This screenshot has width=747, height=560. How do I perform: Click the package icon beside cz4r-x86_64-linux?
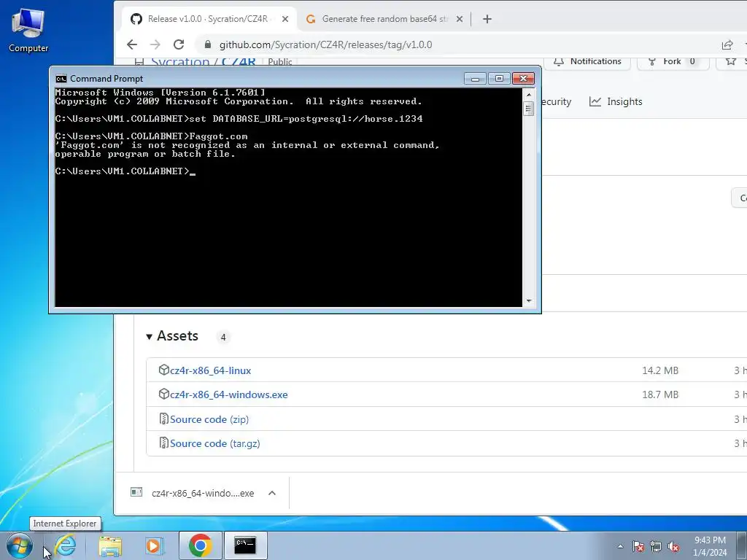coord(163,370)
